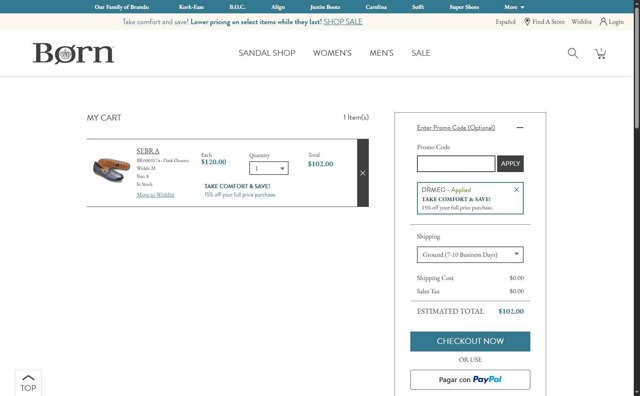Image resolution: width=640 pixels, height=396 pixels.
Task: Click the SHOP SALE link
Action: click(x=343, y=22)
